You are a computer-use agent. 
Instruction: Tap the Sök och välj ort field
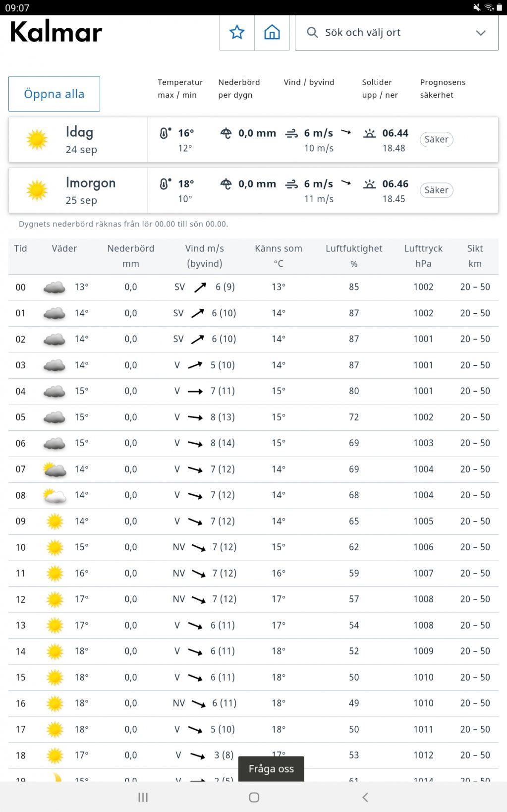[396, 33]
